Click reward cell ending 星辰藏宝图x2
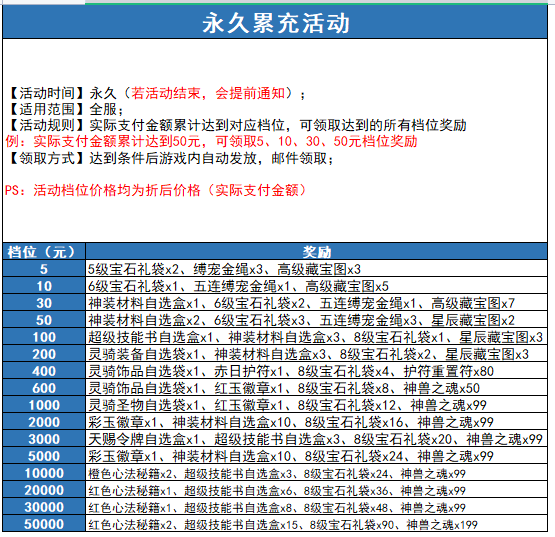 pyautogui.click(x=316, y=320)
